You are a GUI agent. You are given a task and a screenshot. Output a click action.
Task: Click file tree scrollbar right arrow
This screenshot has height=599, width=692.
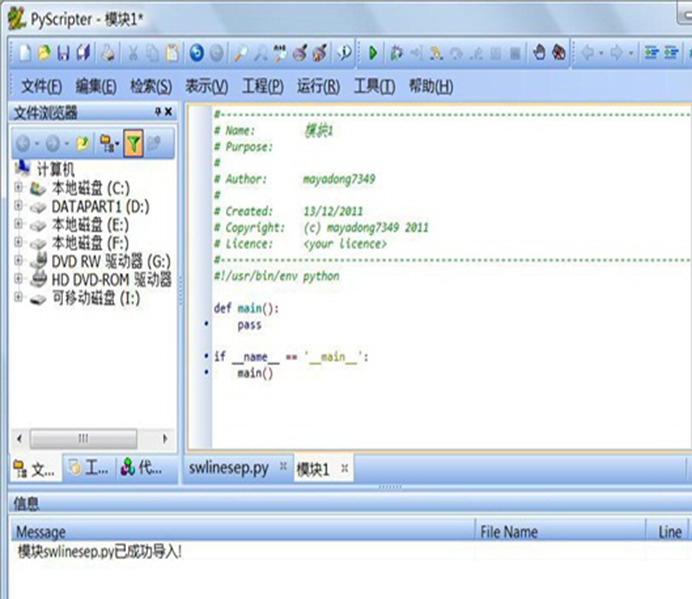click(x=165, y=438)
